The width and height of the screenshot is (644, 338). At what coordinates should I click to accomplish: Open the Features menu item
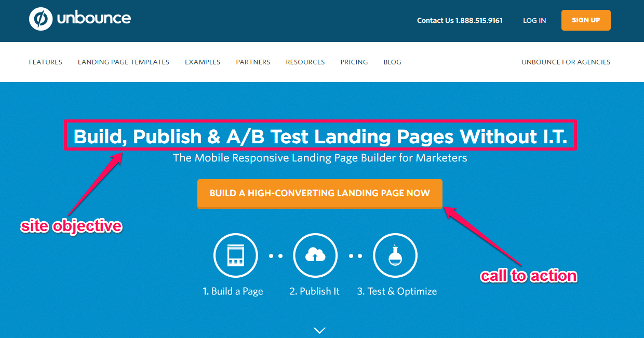point(46,62)
